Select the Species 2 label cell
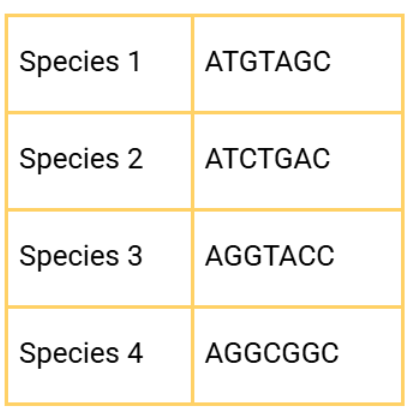The width and height of the screenshot is (409, 409). tap(99, 161)
